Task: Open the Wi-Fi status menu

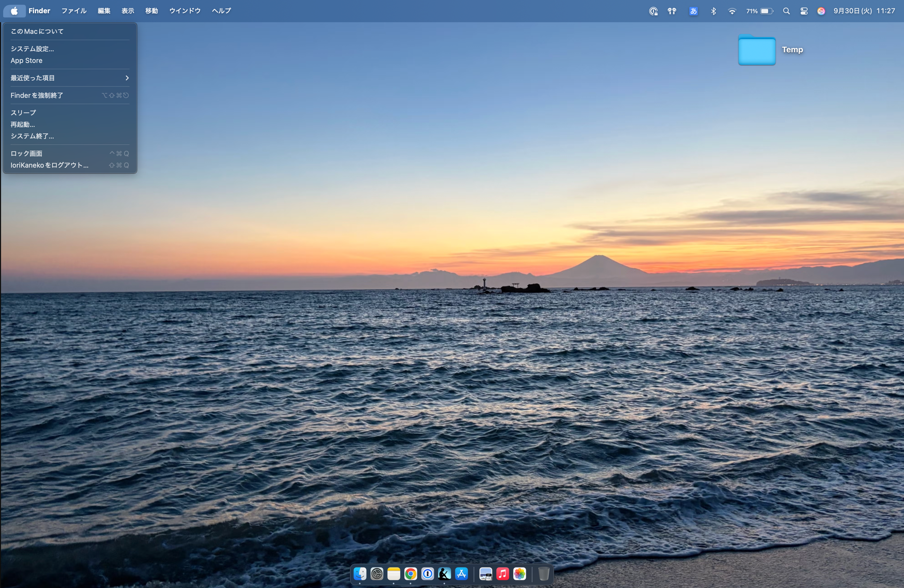Action: (732, 11)
